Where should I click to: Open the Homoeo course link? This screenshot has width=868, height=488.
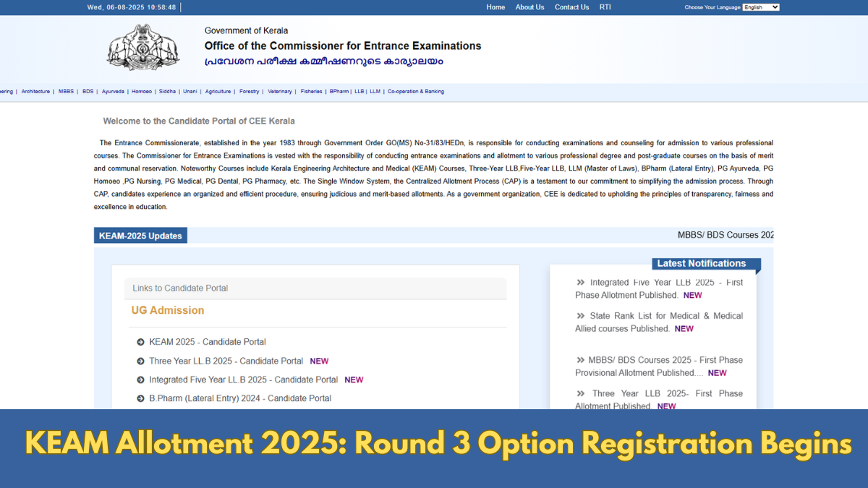142,92
